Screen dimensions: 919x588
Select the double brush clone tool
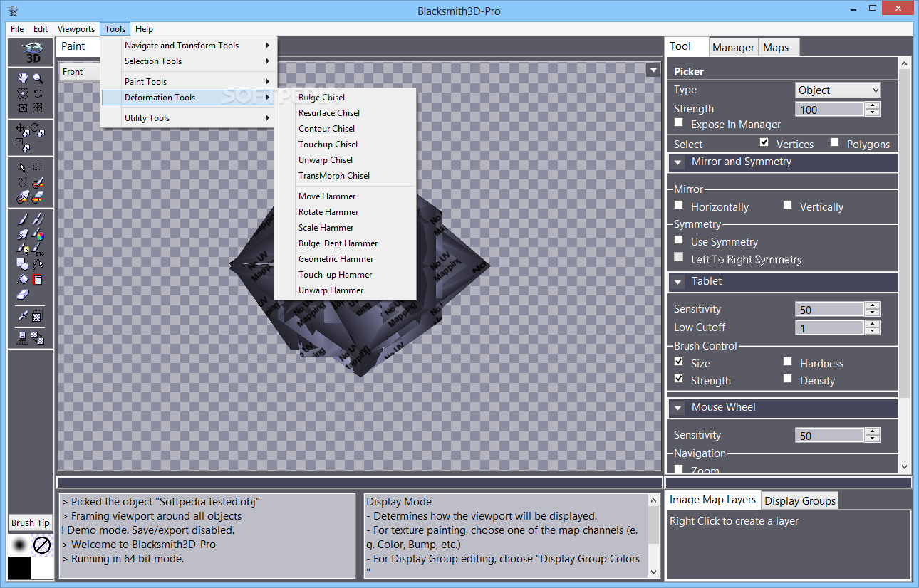38,219
